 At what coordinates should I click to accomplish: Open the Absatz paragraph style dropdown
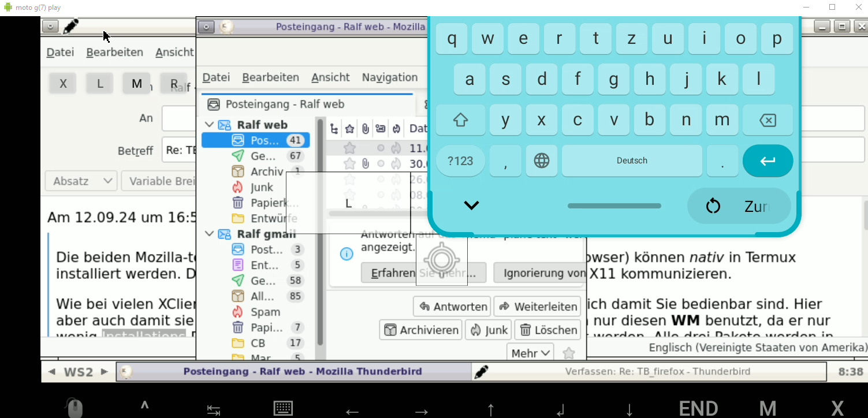(81, 181)
